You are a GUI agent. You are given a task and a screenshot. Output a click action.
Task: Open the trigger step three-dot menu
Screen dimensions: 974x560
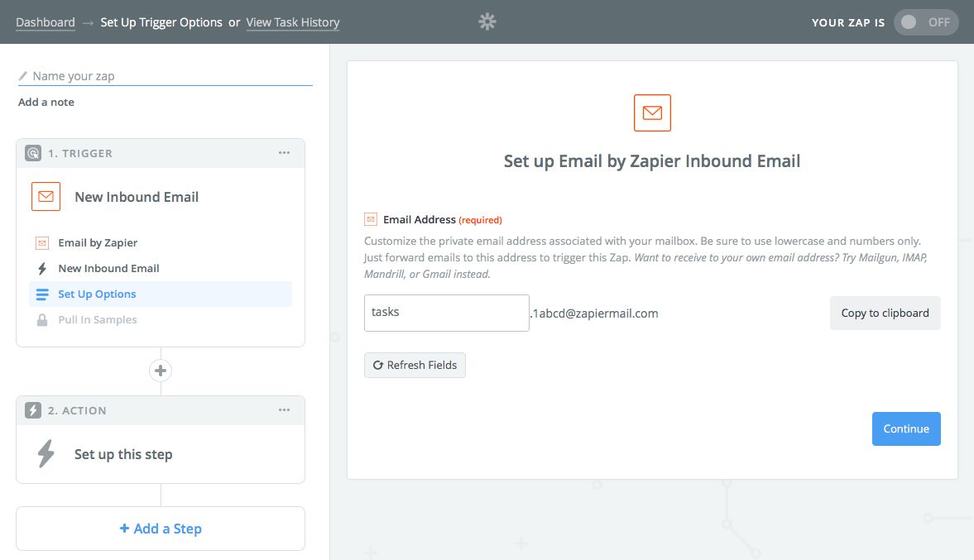click(284, 153)
